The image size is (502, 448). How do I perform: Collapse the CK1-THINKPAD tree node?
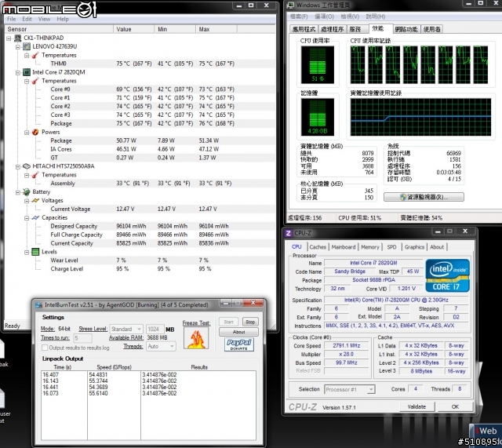tap(9, 38)
